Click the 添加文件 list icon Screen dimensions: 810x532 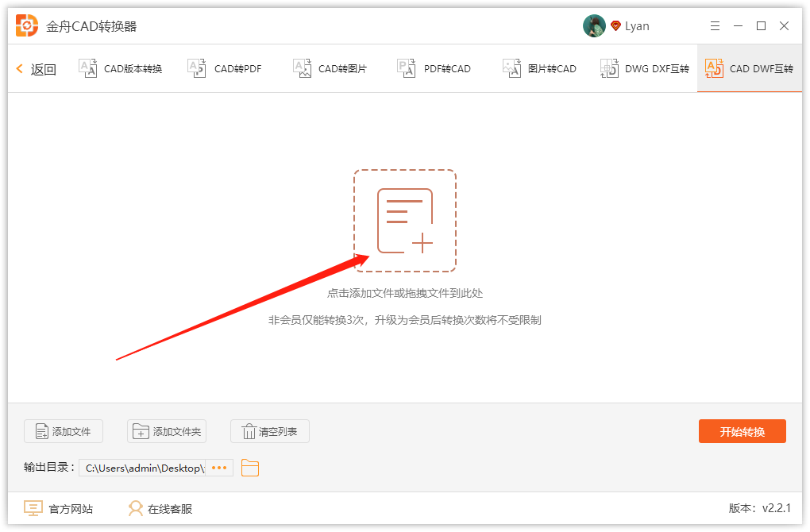[x=40, y=431]
